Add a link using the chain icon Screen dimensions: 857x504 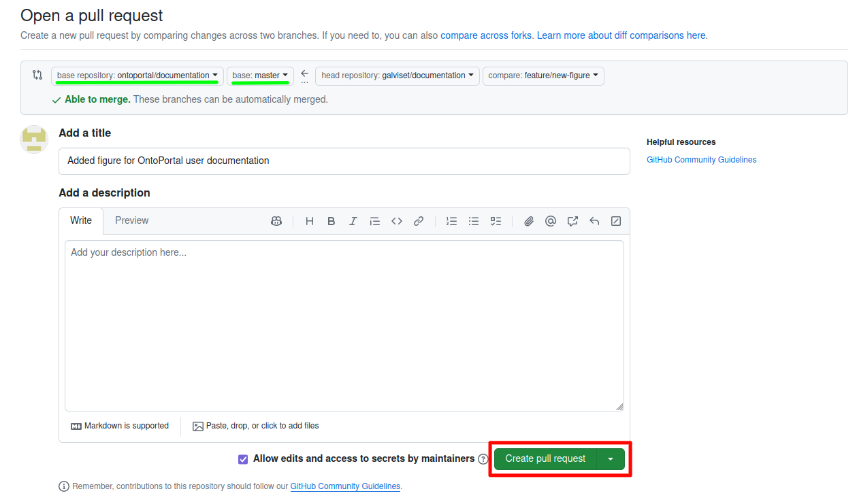(x=419, y=221)
